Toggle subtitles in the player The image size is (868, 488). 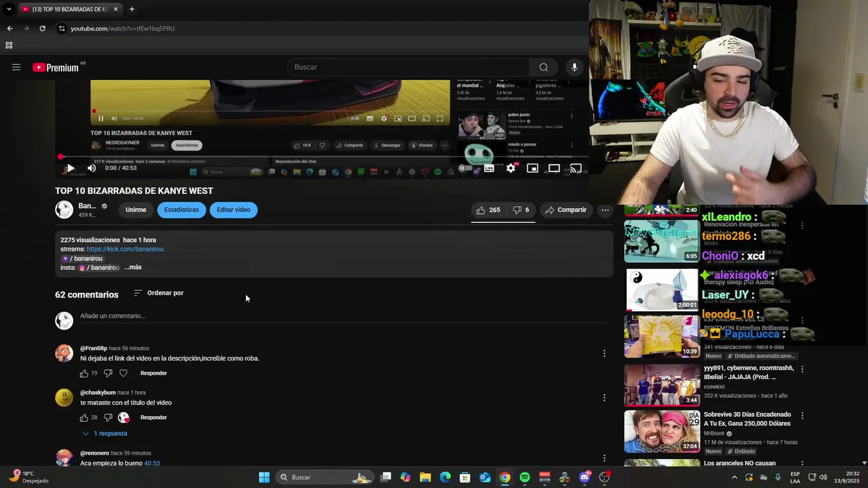(488, 168)
